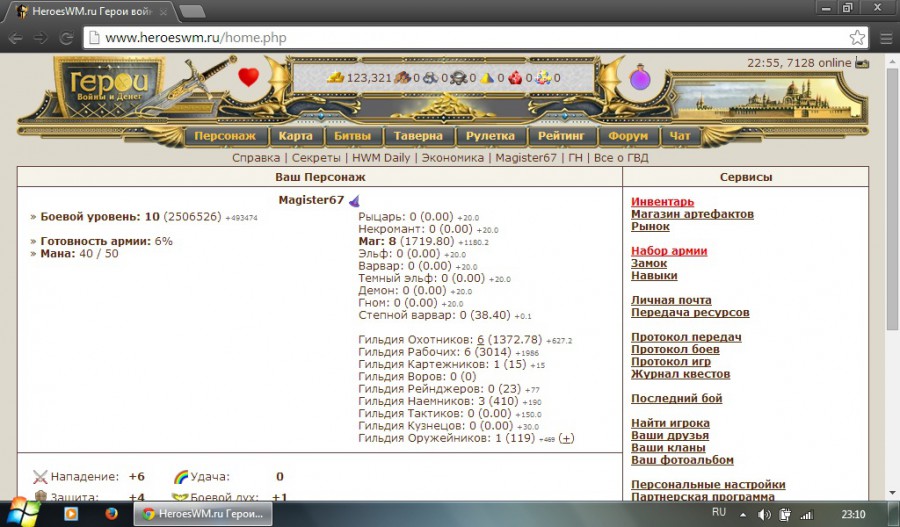
Task: Go back in browser history
Action: (15, 38)
